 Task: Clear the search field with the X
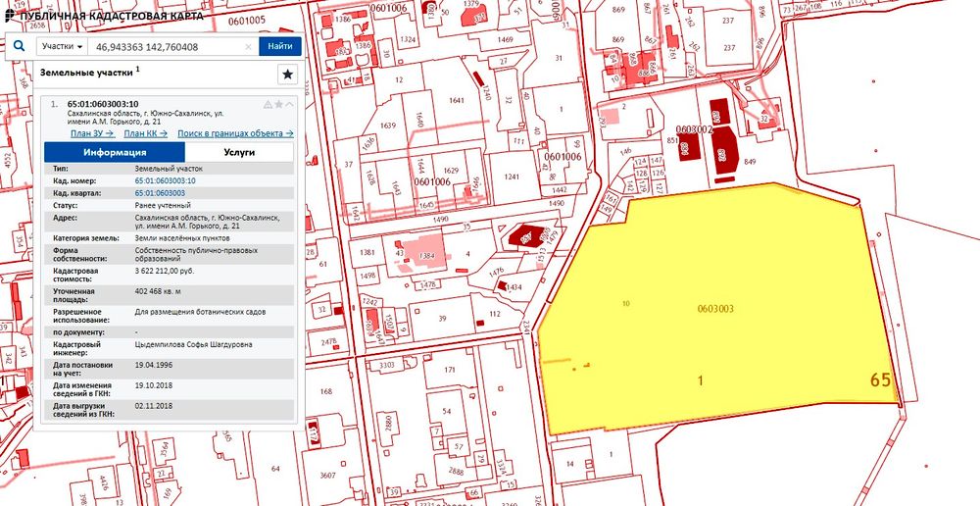point(249,46)
